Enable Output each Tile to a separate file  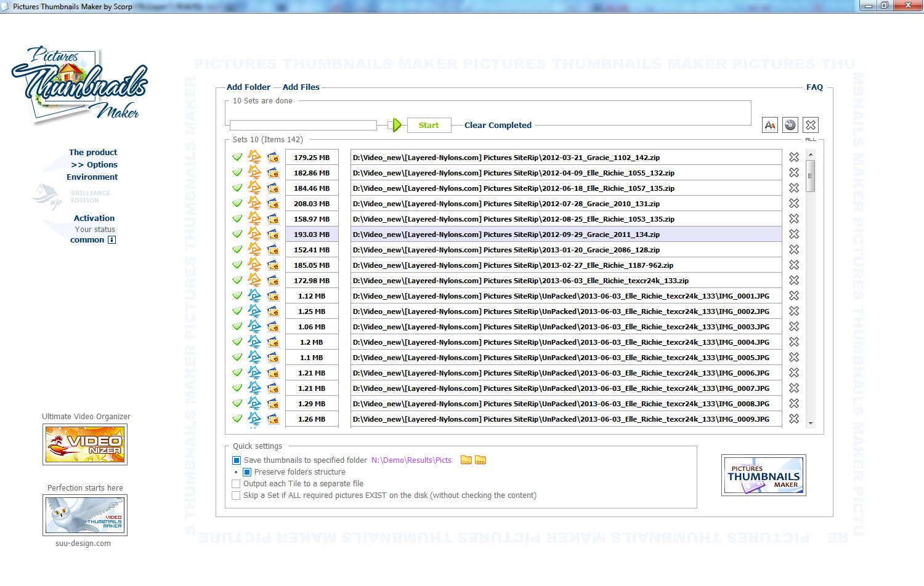(x=236, y=484)
